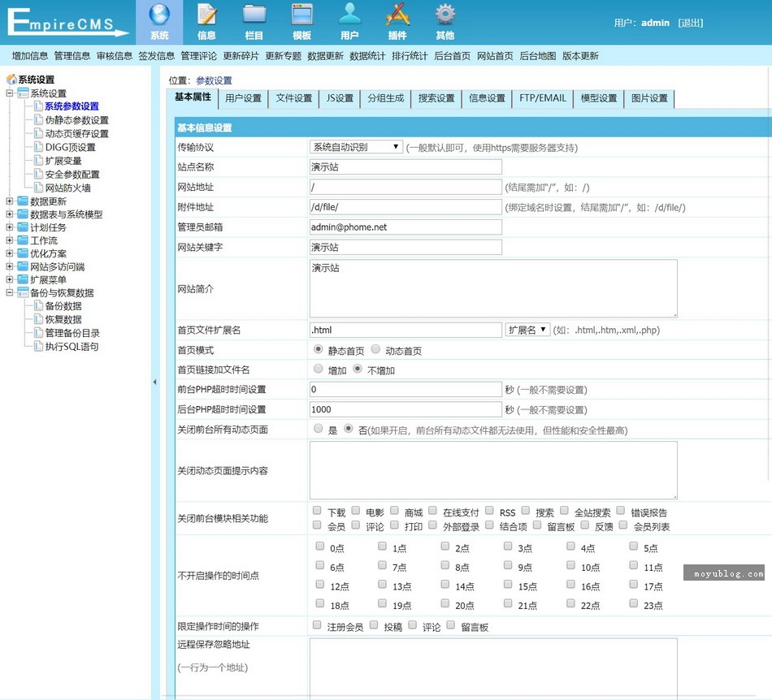Click the page icon next to 动态页缓存设置

(x=38, y=133)
